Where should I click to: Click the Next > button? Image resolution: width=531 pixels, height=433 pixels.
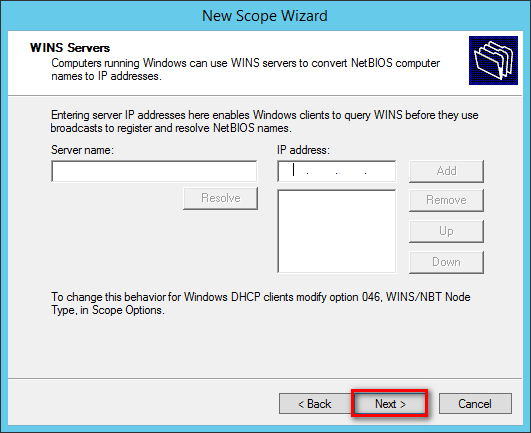(390, 404)
